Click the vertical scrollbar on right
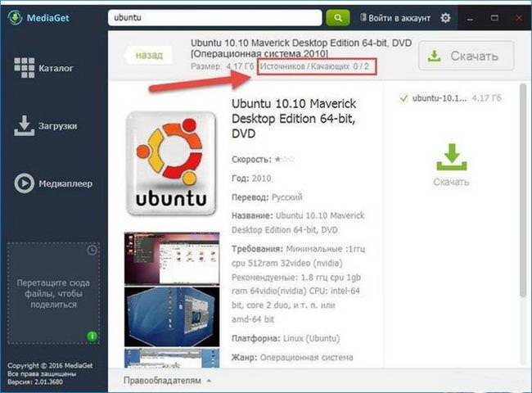Image resolution: width=532 pixels, height=393 pixels. [523, 190]
